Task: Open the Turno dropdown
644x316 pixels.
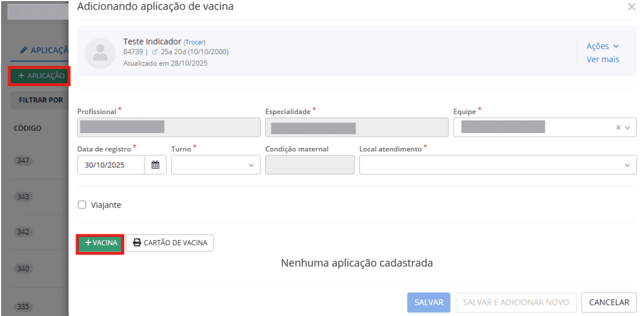Action: click(250, 165)
